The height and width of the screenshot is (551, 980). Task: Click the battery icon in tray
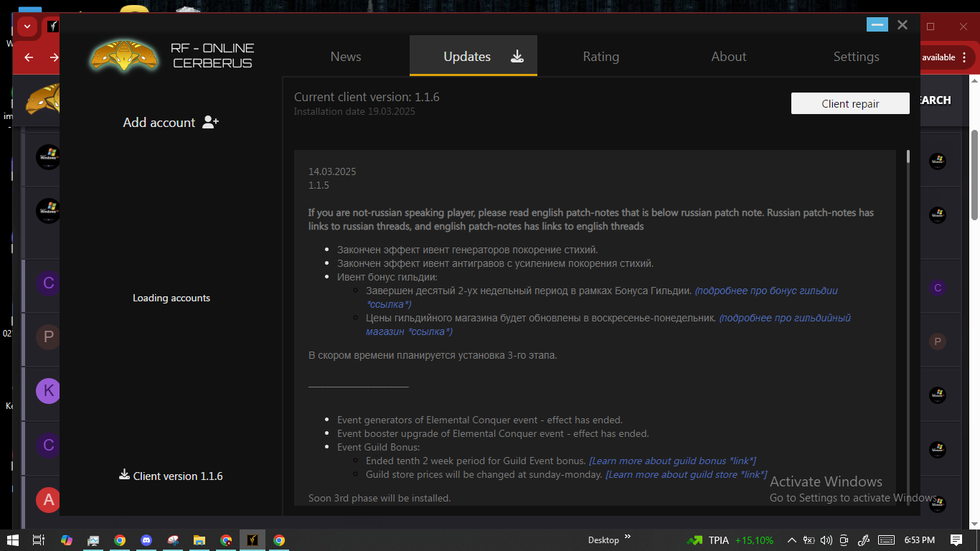[x=809, y=540]
